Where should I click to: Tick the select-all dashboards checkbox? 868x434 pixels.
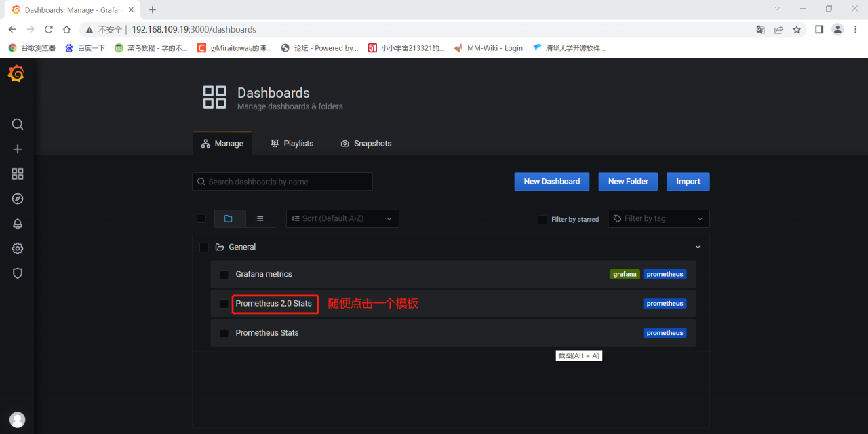coord(201,218)
